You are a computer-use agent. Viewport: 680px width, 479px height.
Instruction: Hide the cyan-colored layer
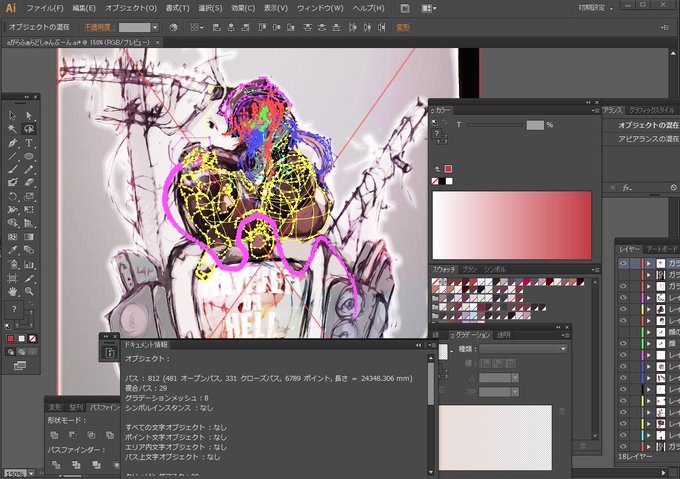tap(623, 435)
